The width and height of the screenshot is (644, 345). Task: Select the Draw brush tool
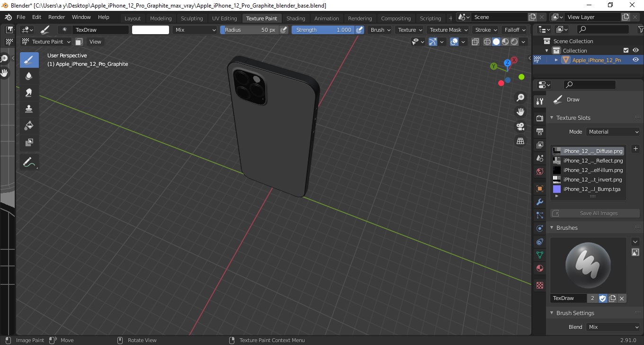29,60
